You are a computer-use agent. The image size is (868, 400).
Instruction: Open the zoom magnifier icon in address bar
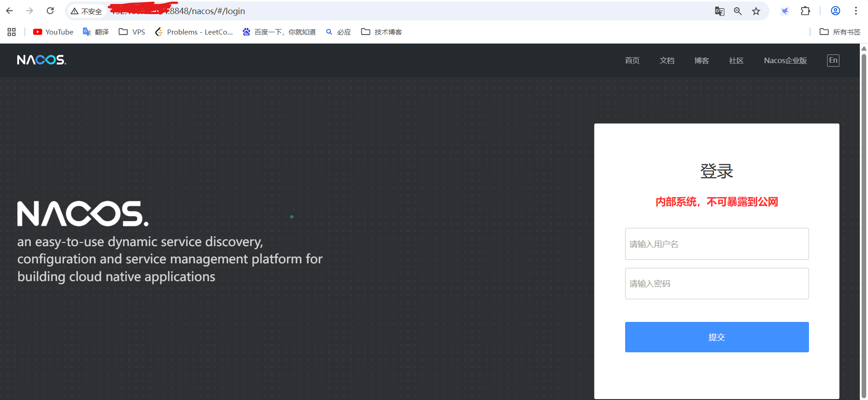click(x=738, y=11)
